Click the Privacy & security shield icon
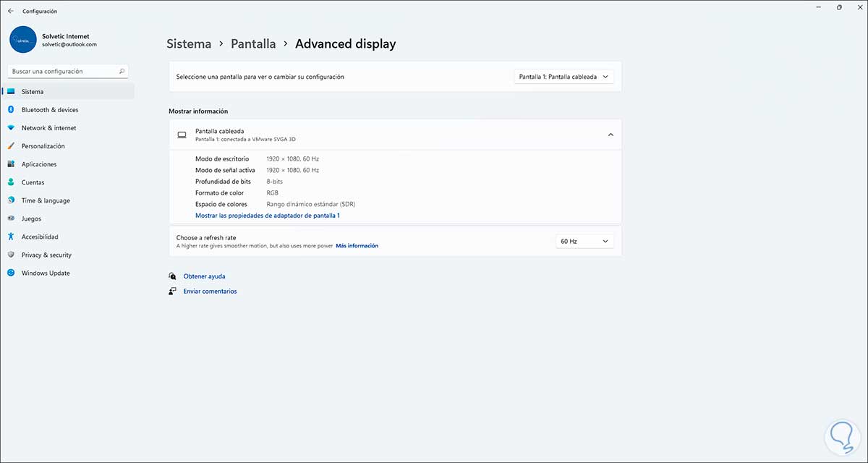This screenshot has height=463, width=868. point(11,255)
